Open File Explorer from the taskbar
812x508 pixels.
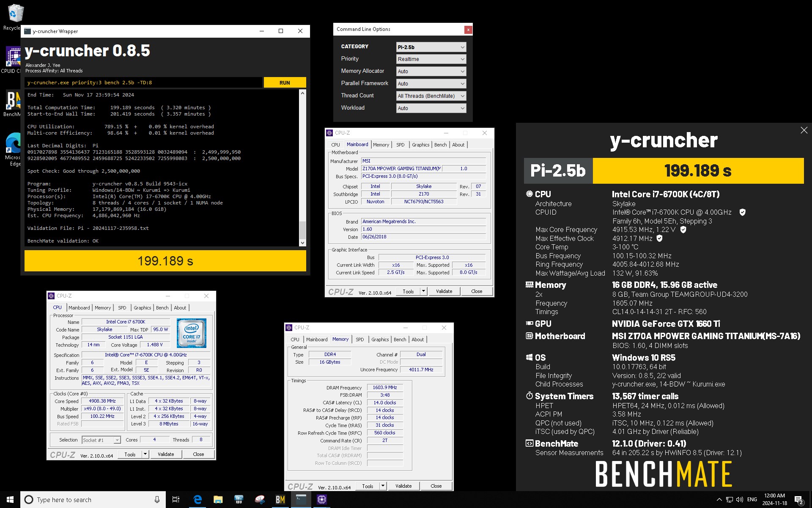(x=218, y=500)
